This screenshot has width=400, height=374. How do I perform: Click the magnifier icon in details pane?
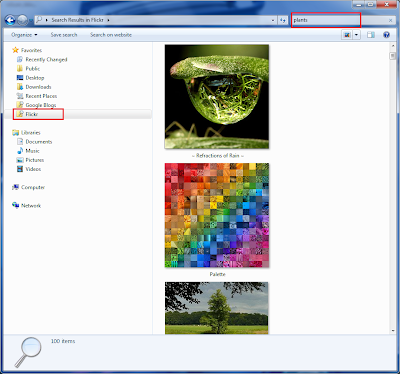[28, 352]
